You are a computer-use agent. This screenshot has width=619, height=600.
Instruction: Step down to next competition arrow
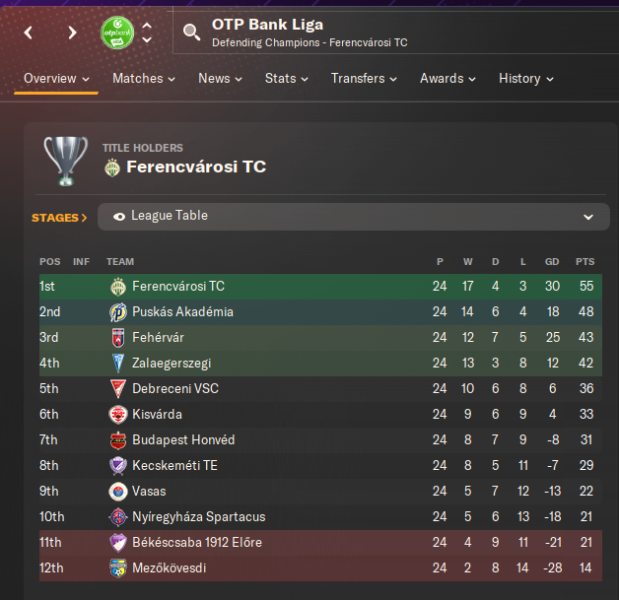pyautogui.click(x=147, y=41)
